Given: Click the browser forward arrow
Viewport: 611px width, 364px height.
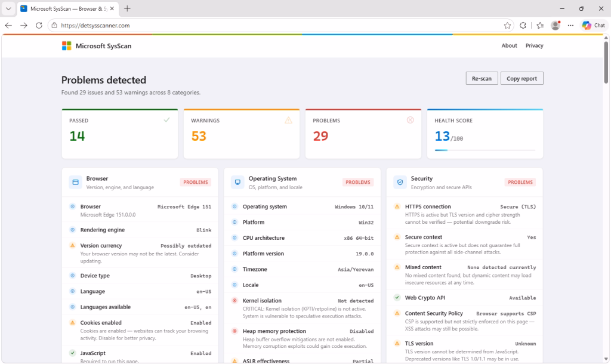Looking at the screenshot, I should 24,25.
